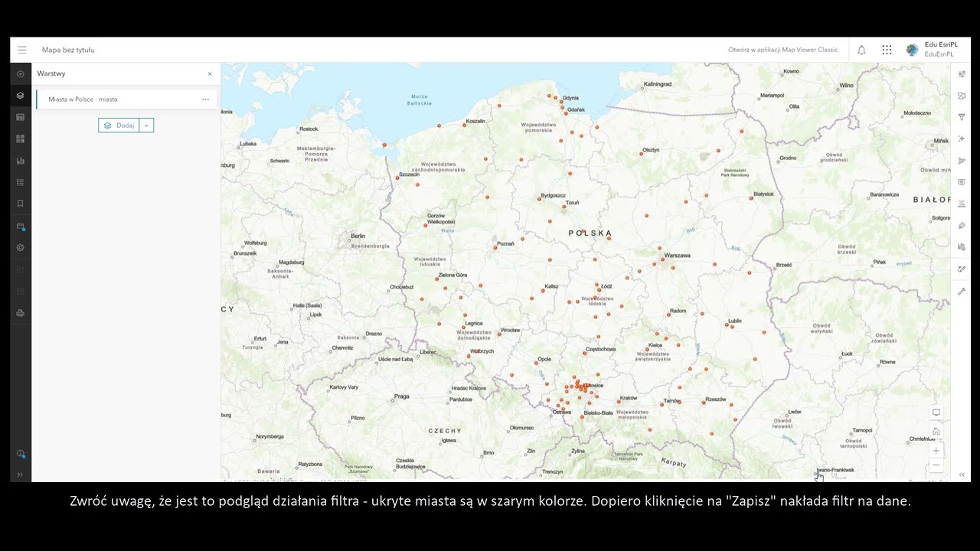Open the Basemap gallery icon
This screenshot has width=980, height=551.
click(21, 139)
